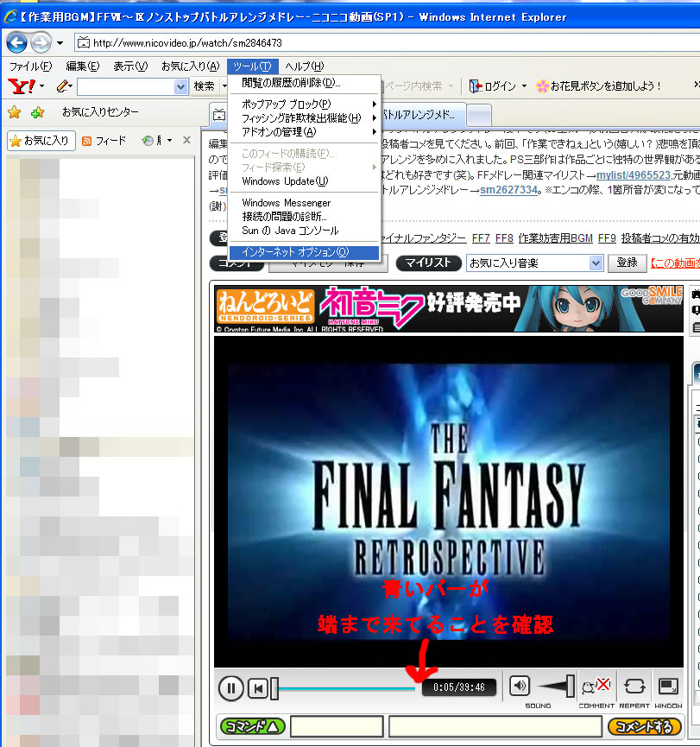Expand フィッシング詐欺検出機能(H) submenu

(x=304, y=117)
